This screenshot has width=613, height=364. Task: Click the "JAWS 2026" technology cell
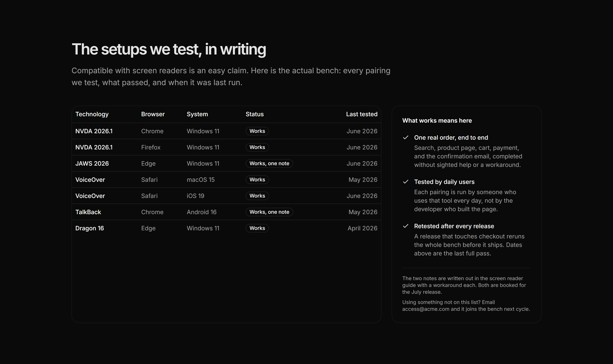pos(92,164)
